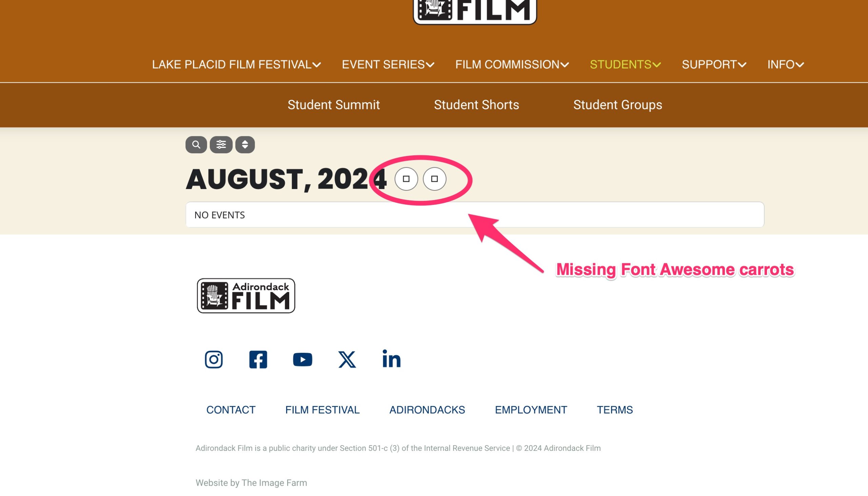Open the Students menu
Screen dimensions: 868x496
pos(625,64)
